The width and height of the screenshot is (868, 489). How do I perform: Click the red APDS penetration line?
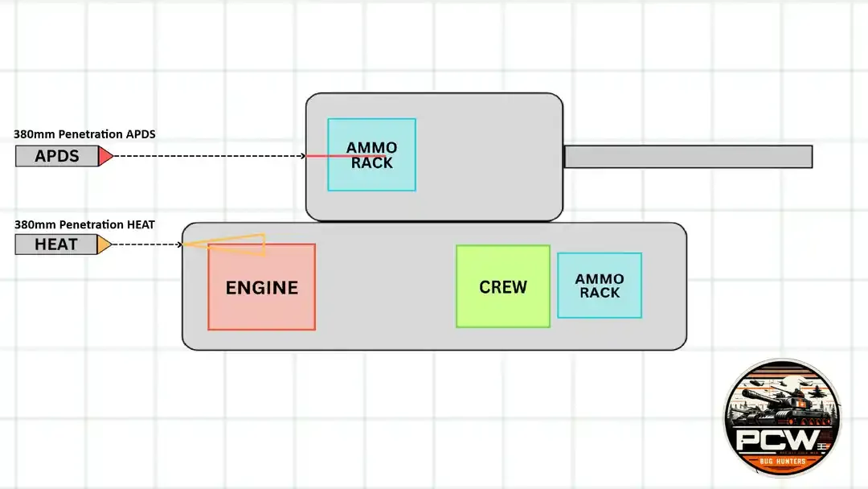[345, 156]
